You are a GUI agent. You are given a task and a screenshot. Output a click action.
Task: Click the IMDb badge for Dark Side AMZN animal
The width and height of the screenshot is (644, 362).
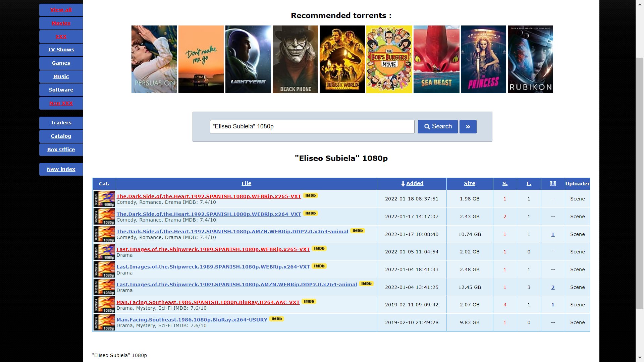358,231
